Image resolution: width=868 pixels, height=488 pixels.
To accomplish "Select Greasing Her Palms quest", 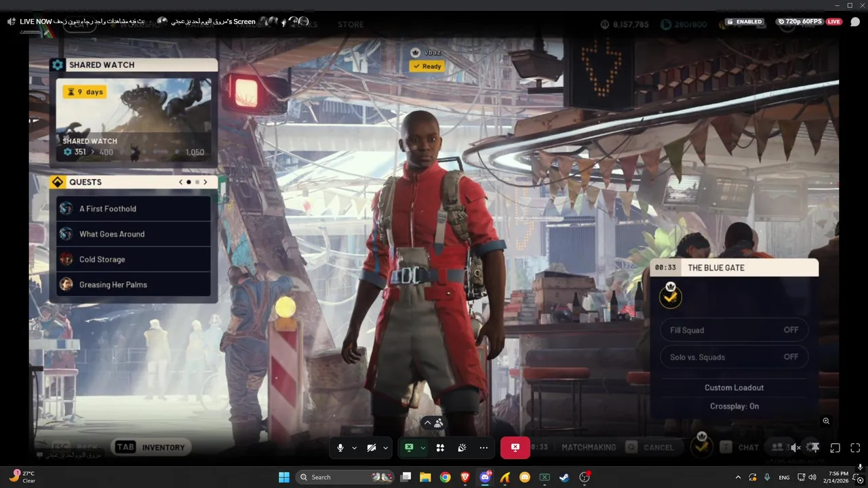I will pos(134,285).
